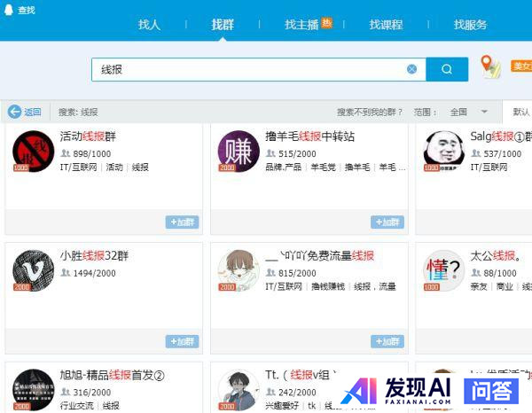Click the back arrow icon
This screenshot has height=413, width=532.
pos(14,112)
